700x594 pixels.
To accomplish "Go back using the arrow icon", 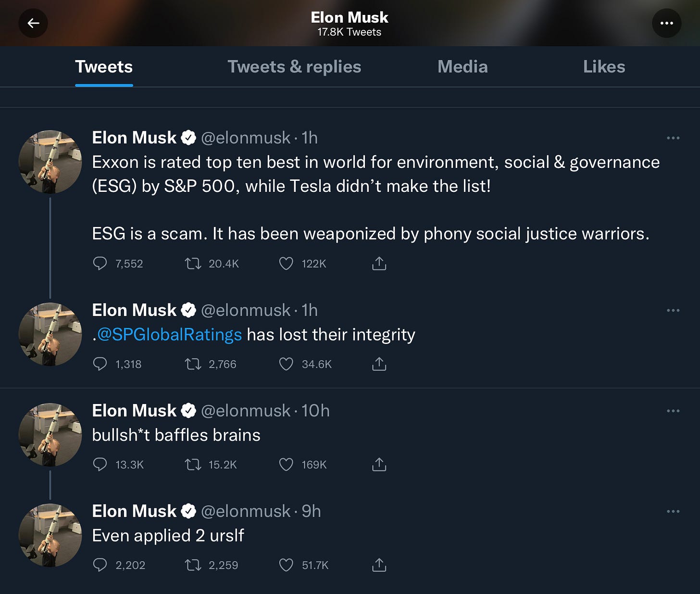I will tap(33, 23).
